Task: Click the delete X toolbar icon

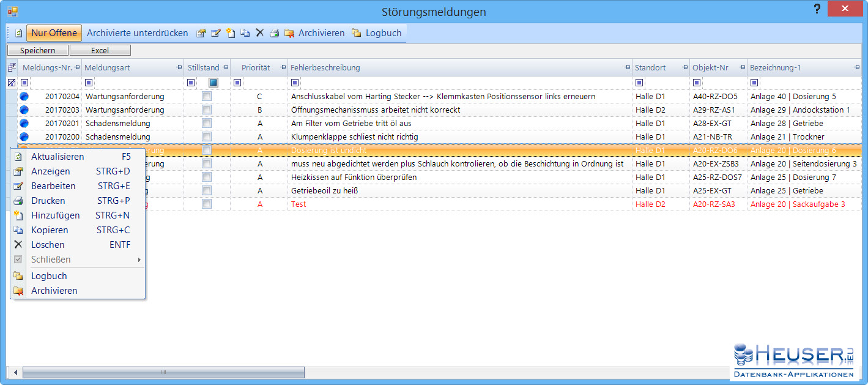Action: (x=259, y=33)
